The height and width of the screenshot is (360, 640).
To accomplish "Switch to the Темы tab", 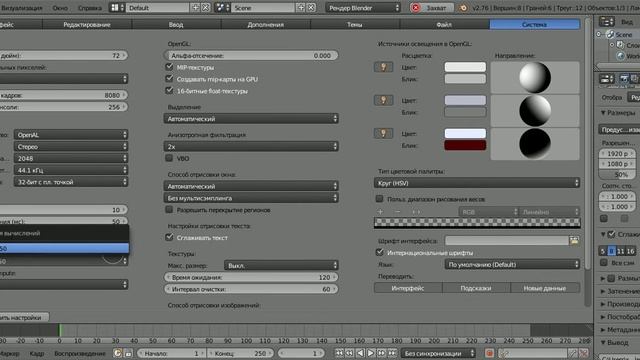I will (x=355, y=24).
